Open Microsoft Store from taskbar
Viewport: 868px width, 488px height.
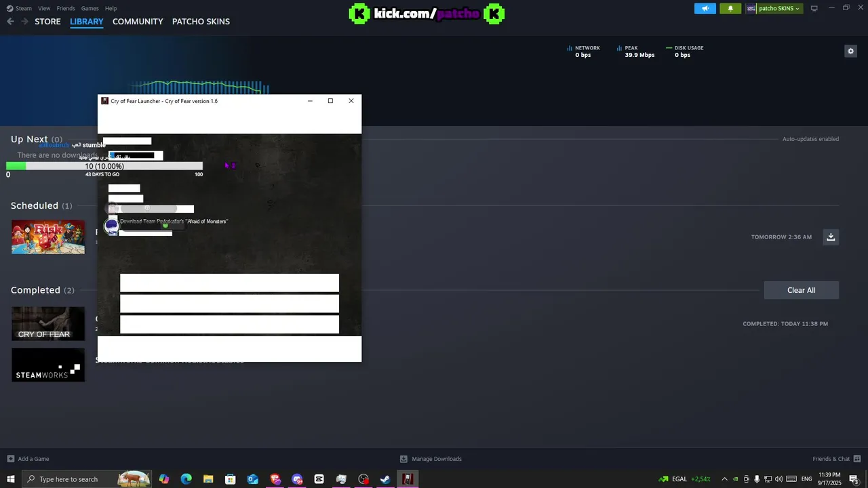coord(231,479)
